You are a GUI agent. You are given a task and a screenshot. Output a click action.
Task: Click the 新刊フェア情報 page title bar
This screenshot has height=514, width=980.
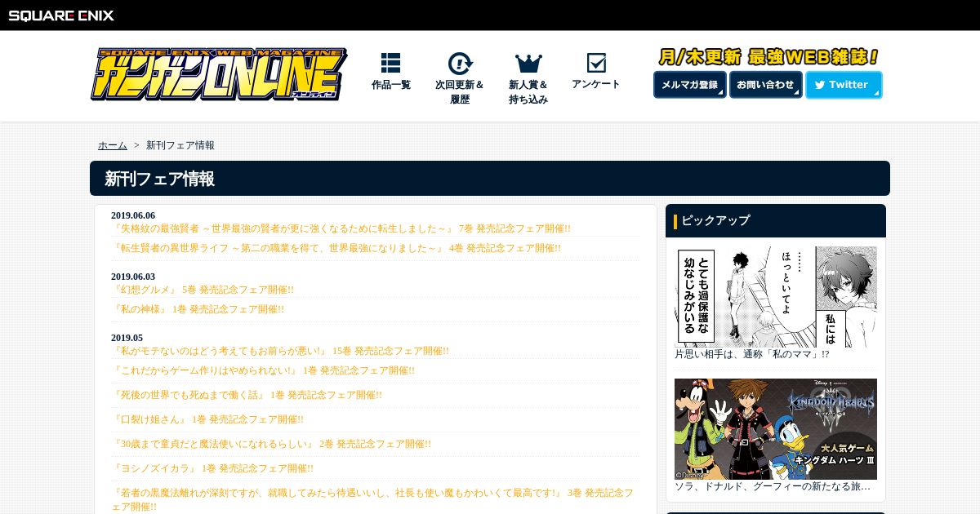[490, 179]
